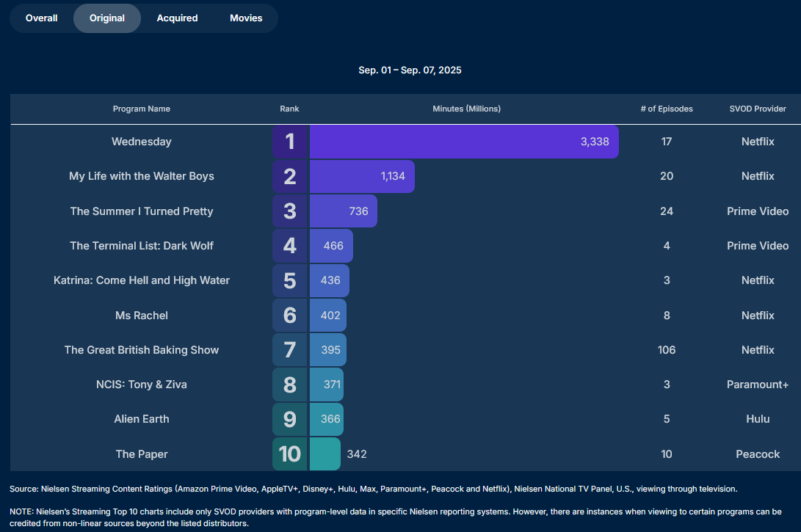Switch to the Movies tab
This screenshot has height=532, width=801.
point(246,18)
